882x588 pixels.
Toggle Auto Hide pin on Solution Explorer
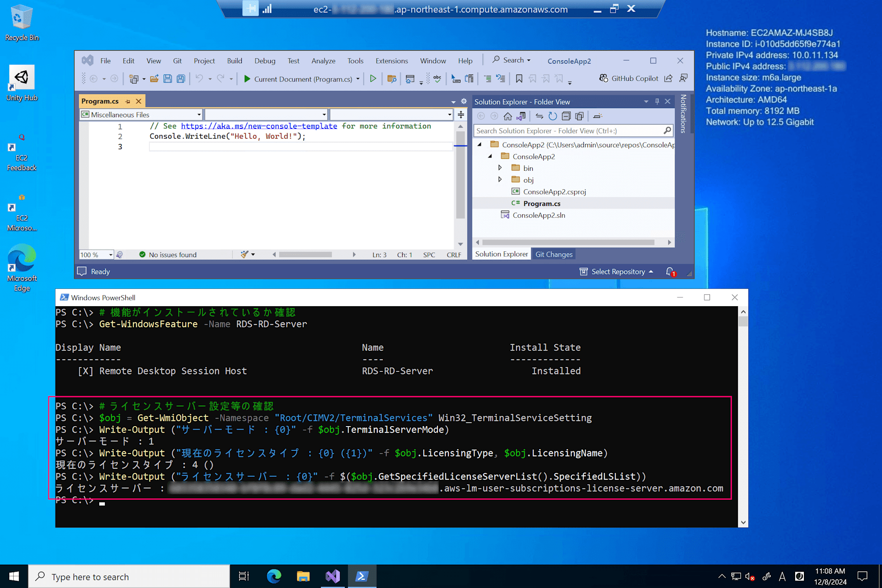click(657, 101)
